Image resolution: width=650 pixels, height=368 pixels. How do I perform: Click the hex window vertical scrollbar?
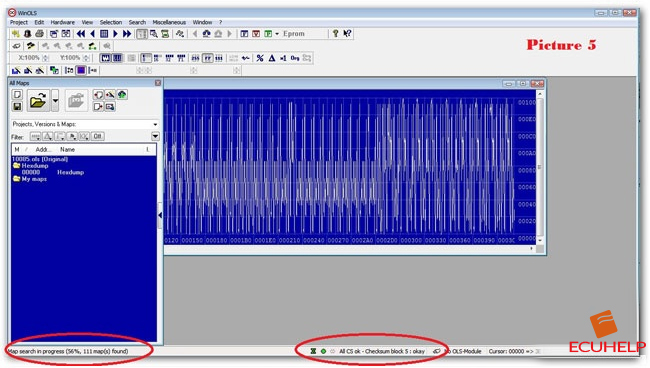(540, 167)
